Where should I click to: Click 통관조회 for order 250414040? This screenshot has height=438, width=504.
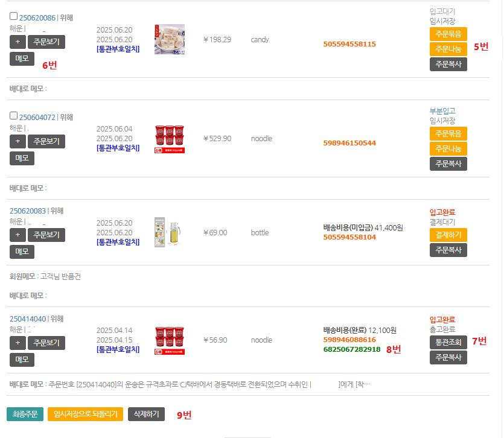pos(448,342)
